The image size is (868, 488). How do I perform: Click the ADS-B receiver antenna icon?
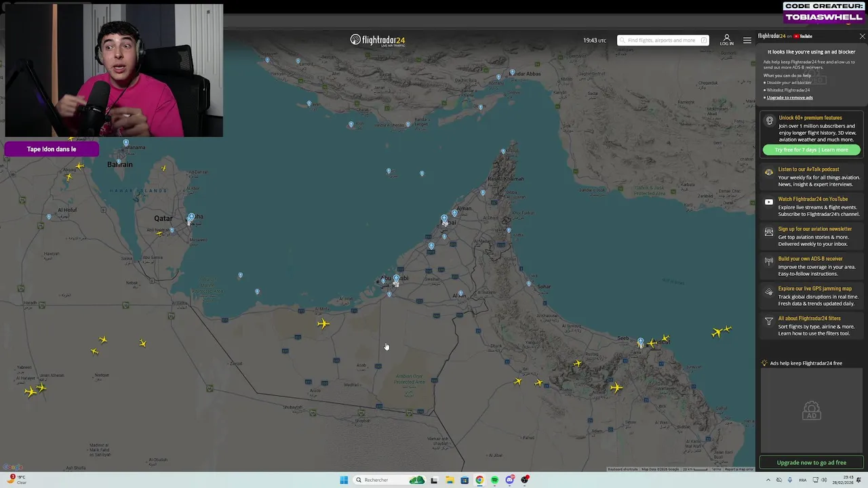tap(769, 261)
